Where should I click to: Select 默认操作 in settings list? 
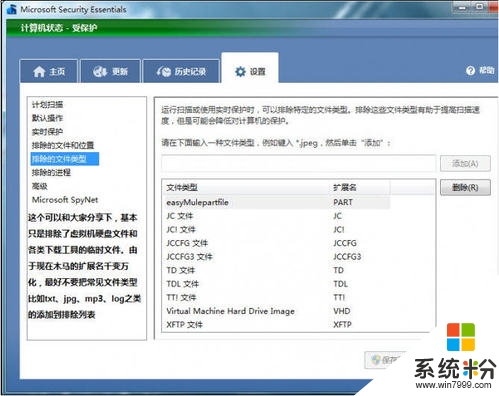pyautogui.click(x=47, y=118)
